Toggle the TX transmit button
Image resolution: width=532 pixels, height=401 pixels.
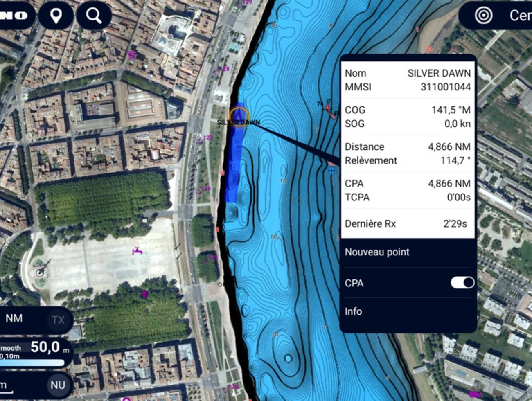click(x=58, y=320)
